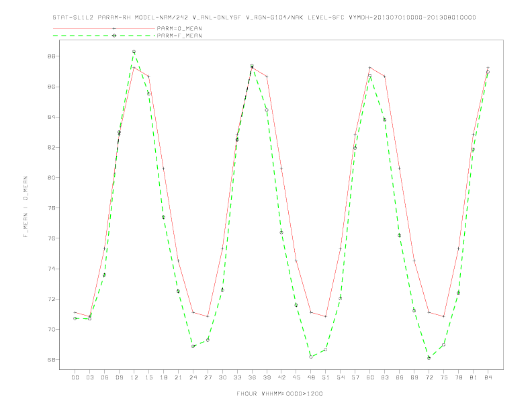This screenshot has height=411, width=532.
Task: Click the x-axis tick label 72
Action: [429, 377]
